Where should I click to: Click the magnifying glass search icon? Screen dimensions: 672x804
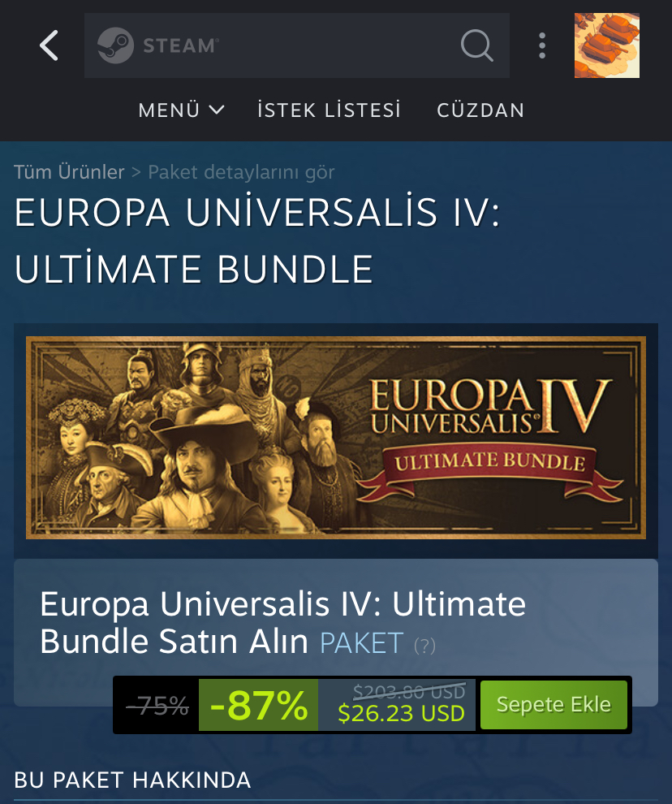point(476,45)
